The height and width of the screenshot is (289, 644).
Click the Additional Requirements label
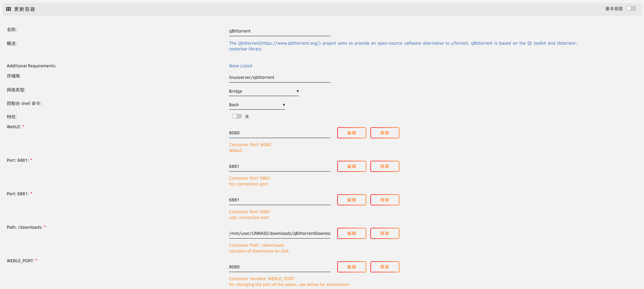31,66
